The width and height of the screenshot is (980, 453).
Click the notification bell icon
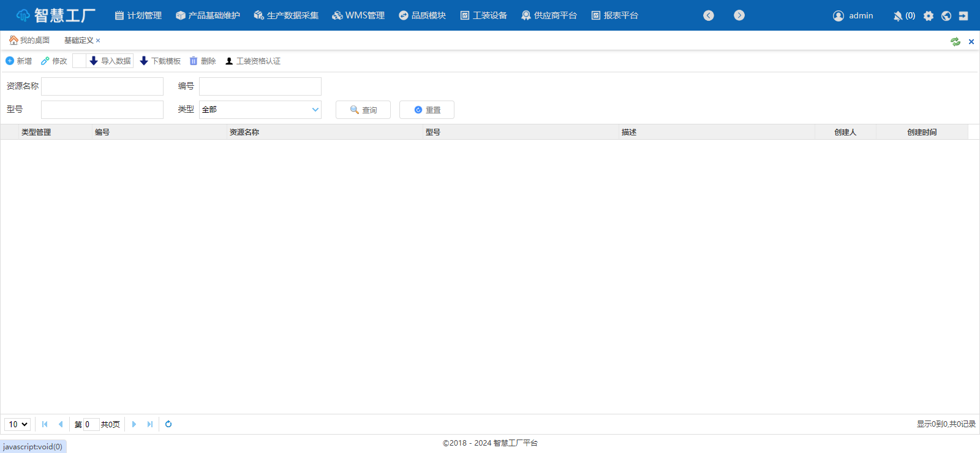(898, 16)
